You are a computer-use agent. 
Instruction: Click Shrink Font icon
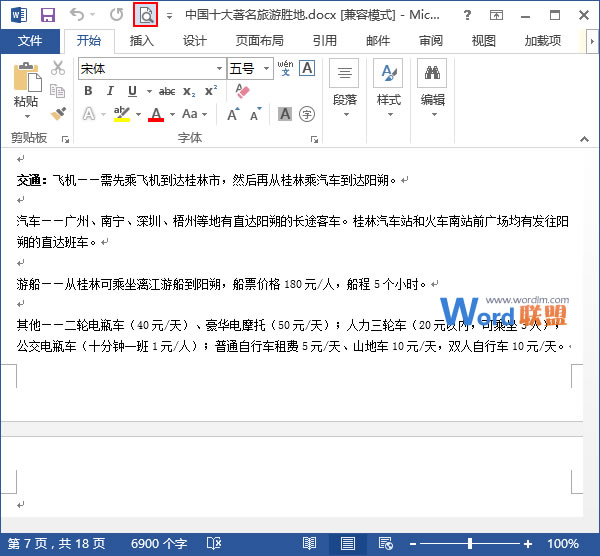pos(256,114)
